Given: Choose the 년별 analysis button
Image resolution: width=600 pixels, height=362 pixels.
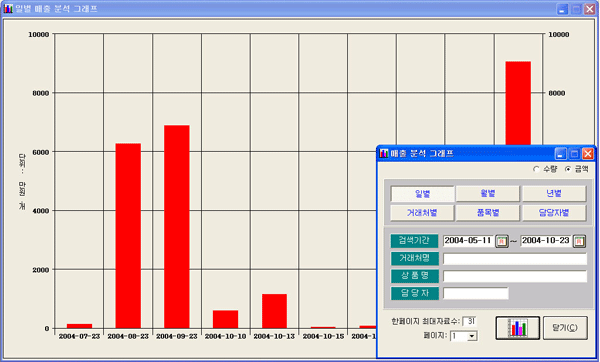Looking at the screenshot, I should (x=554, y=194).
